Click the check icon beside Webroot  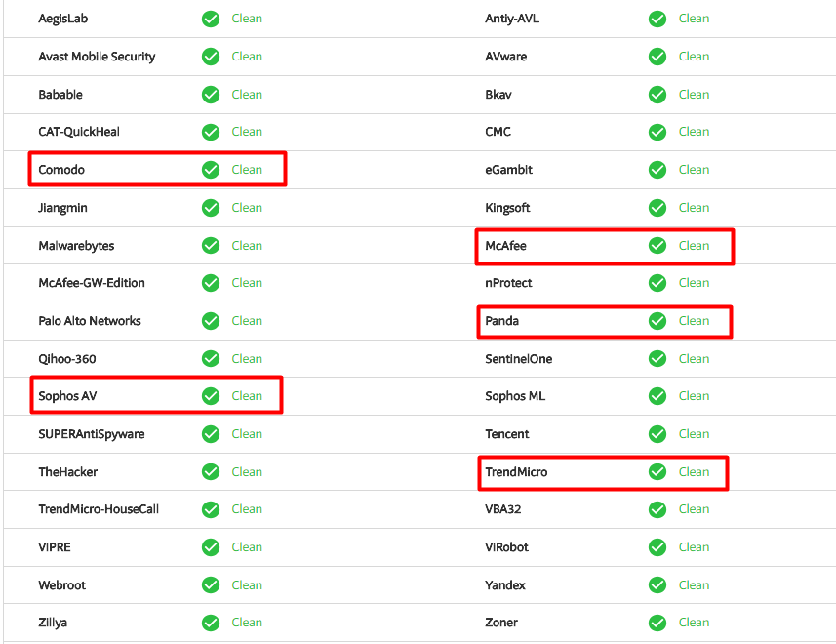click(211, 585)
